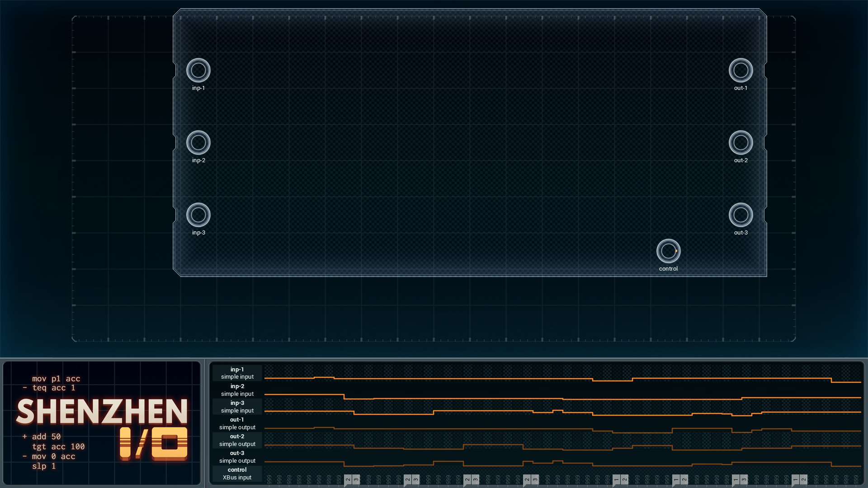This screenshot has width=868, height=488.
Task: Select the inp-2 simple input signal label
Action: click(237, 390)
